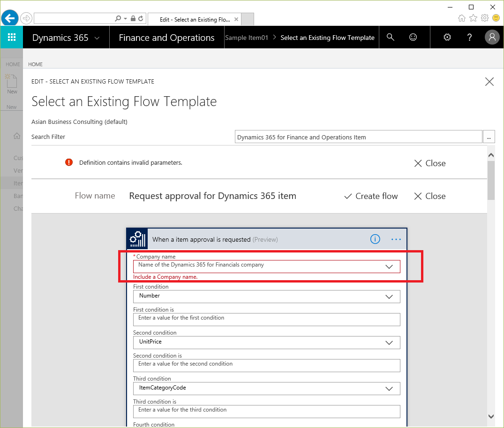The image size is (504, 428).
Task: Click the Dynamics 365 trigger connector icon
Action: click(137, 239)
